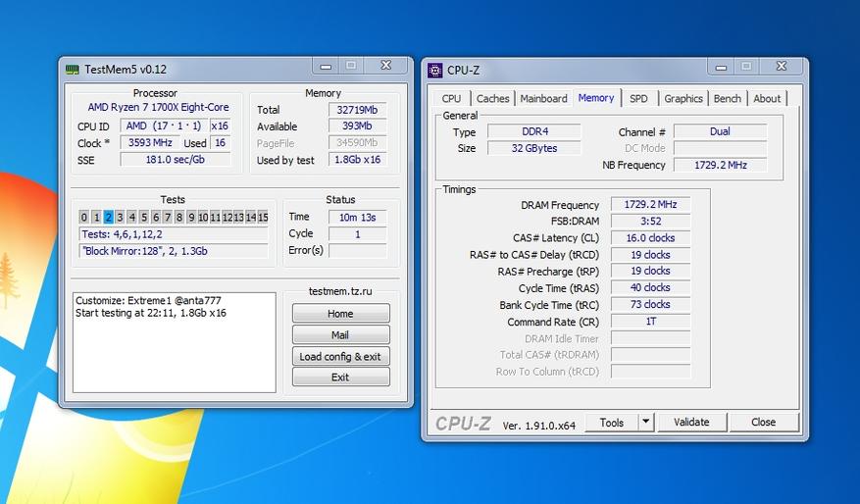Click the tRAS '40 clocks' value
Image resolution: width=860 pixels, height=504 pixels.
coord(650,288)
